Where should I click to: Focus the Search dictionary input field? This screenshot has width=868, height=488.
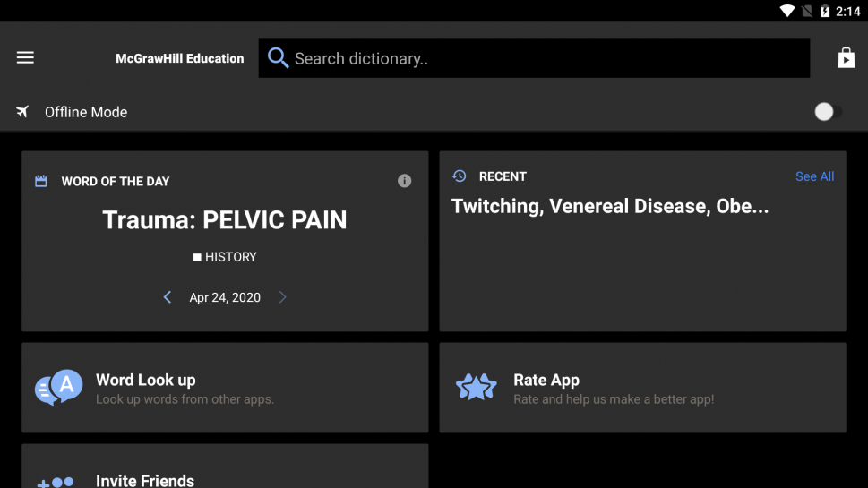[534, 58]
